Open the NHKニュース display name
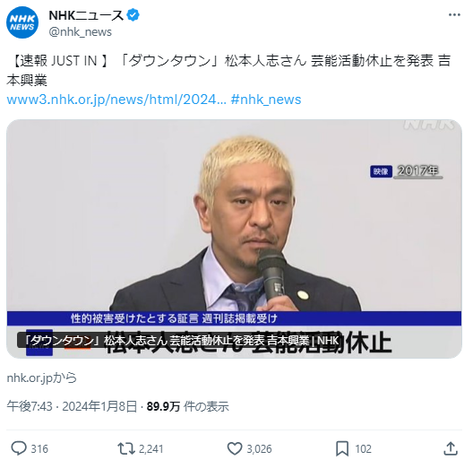 [86, 15]
